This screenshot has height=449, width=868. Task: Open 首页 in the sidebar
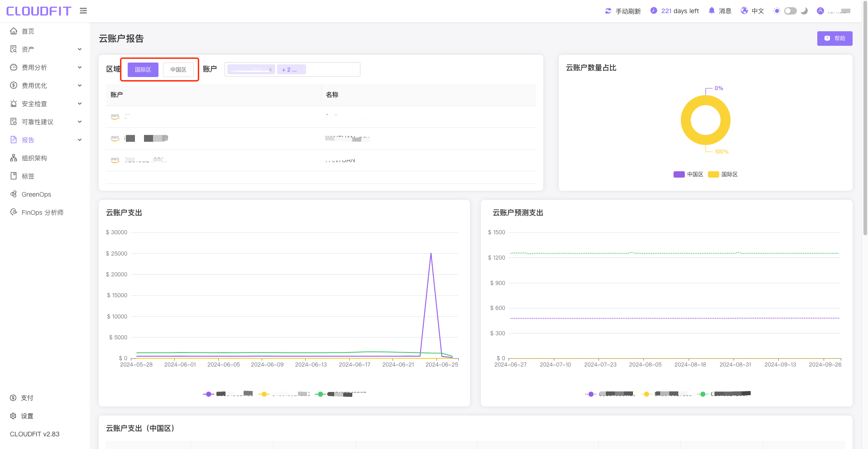coord(28,31)
